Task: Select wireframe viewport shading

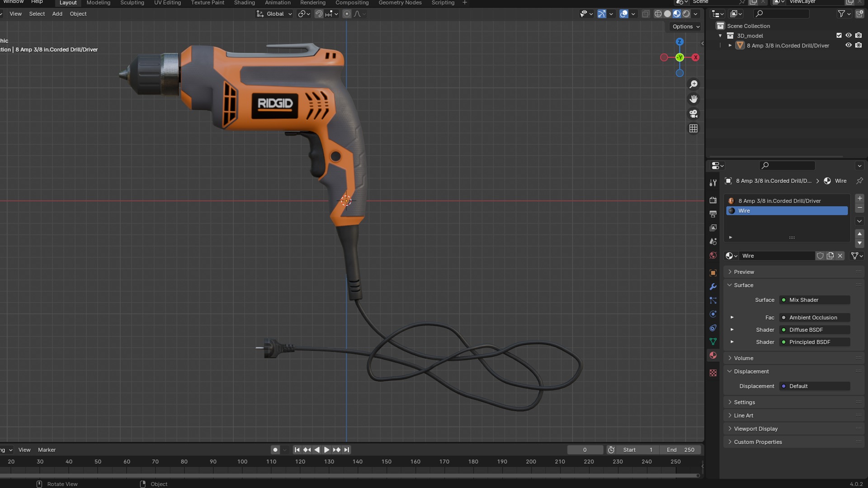Action: 658,14
